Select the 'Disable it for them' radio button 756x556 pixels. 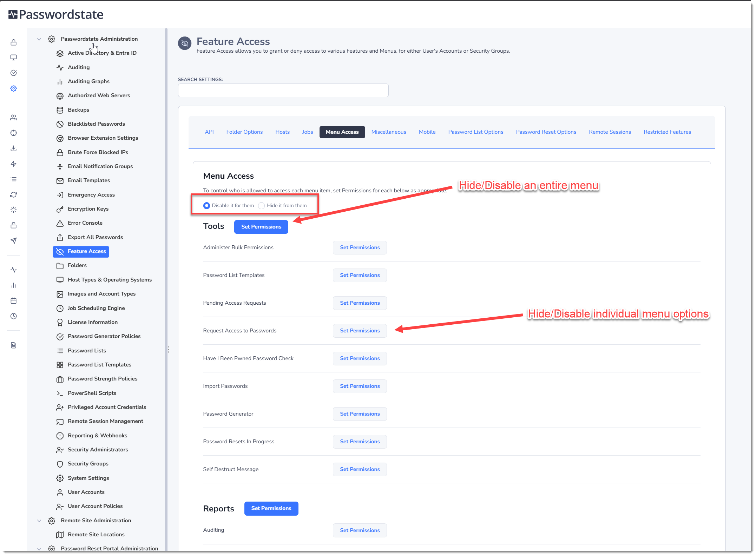pos(206,206)
